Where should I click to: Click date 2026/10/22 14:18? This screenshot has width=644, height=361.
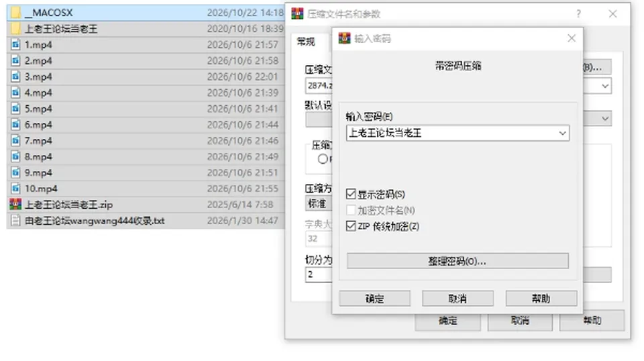click(246, 13)
